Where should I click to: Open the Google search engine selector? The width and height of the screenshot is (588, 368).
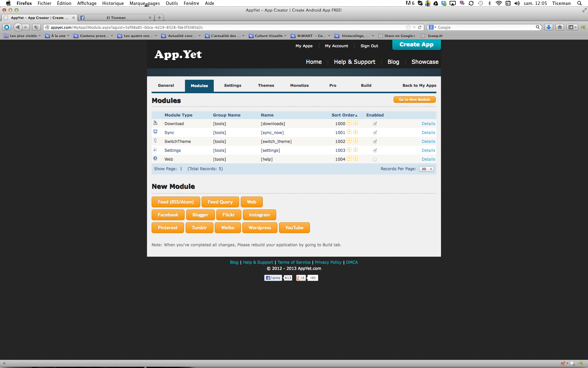432,27
